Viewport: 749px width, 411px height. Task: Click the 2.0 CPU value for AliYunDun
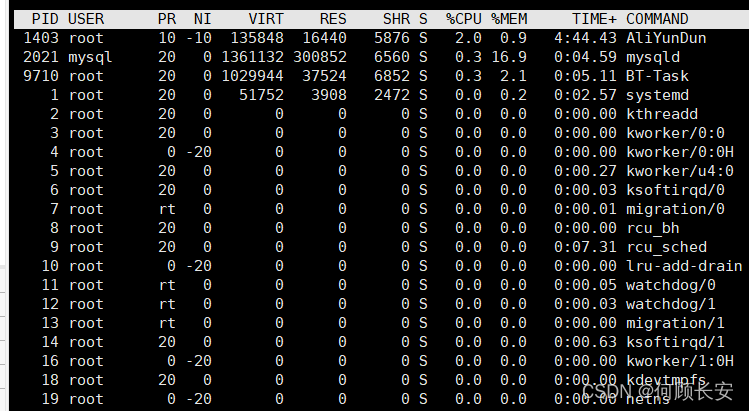(468, 38)
